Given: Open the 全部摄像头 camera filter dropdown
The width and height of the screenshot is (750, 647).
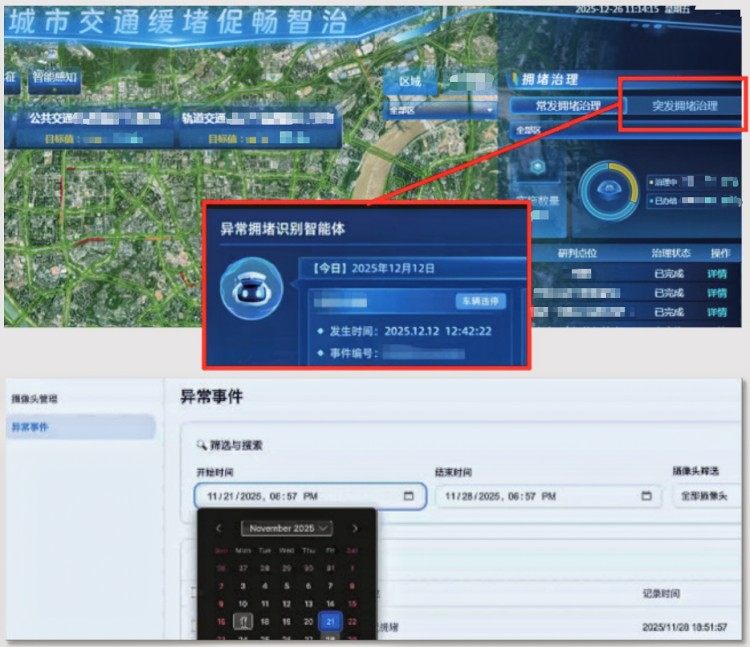Looking at the screenshot, I should coord(706,496).
